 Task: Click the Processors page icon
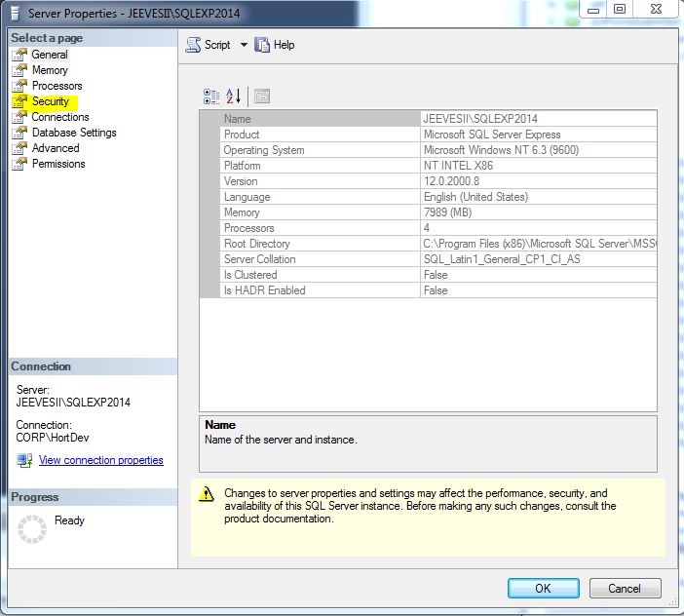[19, 86]
